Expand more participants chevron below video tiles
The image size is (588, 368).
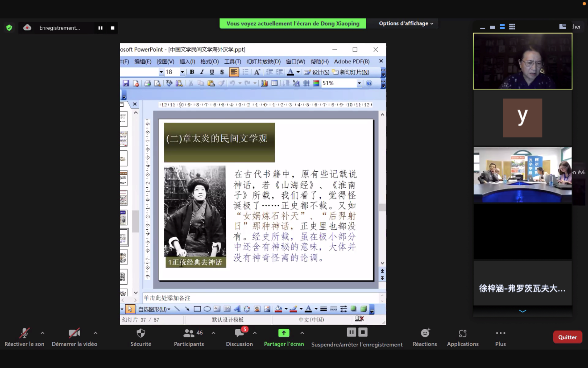pyautogui.click(x=522, y=311)
